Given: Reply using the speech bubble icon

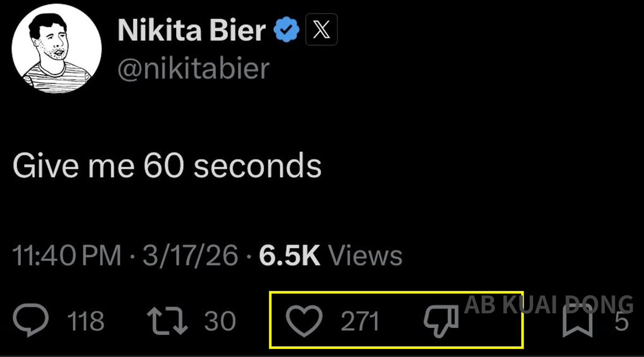Looking at the screenshot, I should [31, 321].
